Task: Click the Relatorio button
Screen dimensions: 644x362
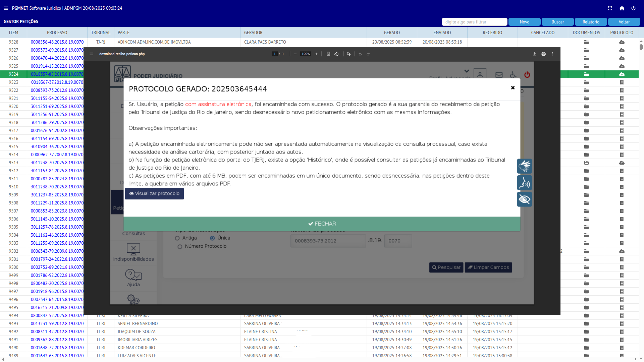Action: click(x=590, y=22)
